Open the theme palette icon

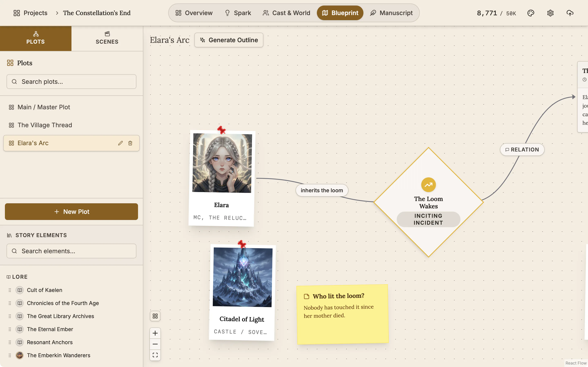(531, 13)
